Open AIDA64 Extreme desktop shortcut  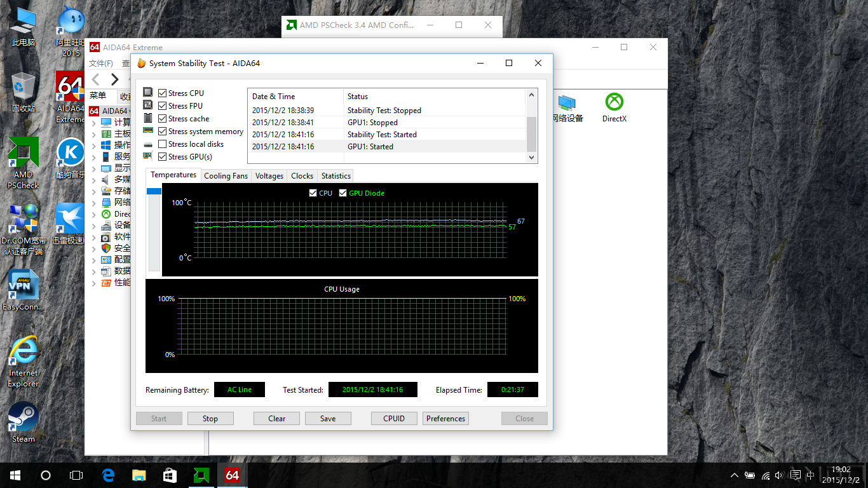click(x=71, y=97)
